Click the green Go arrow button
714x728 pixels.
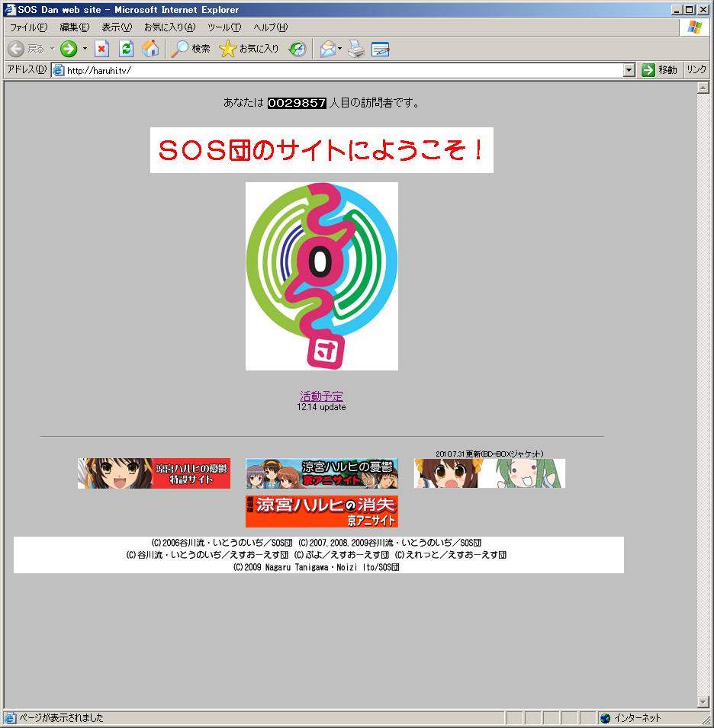pos(648,70)
